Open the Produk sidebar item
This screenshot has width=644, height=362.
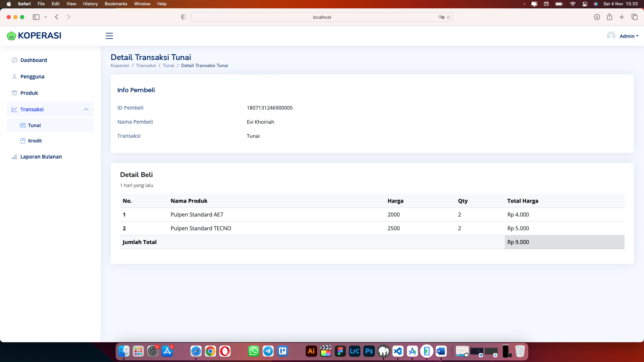point(29,93)
